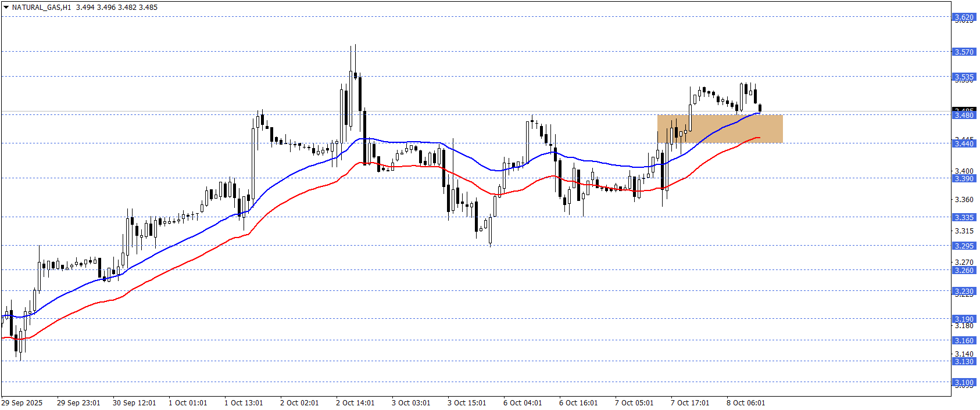Select the 1 Oct 13:01 time label
980x410 pixels.
[244, 403]
